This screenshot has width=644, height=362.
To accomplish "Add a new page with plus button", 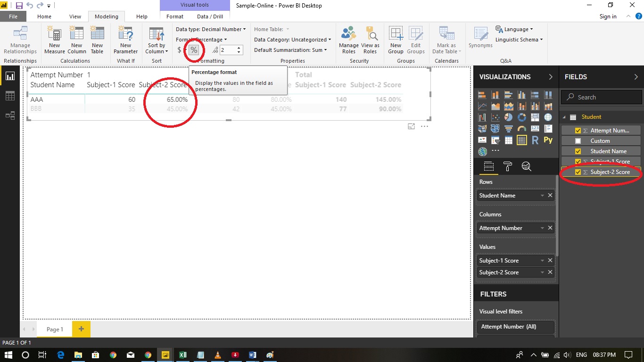I will pos(81,329).
